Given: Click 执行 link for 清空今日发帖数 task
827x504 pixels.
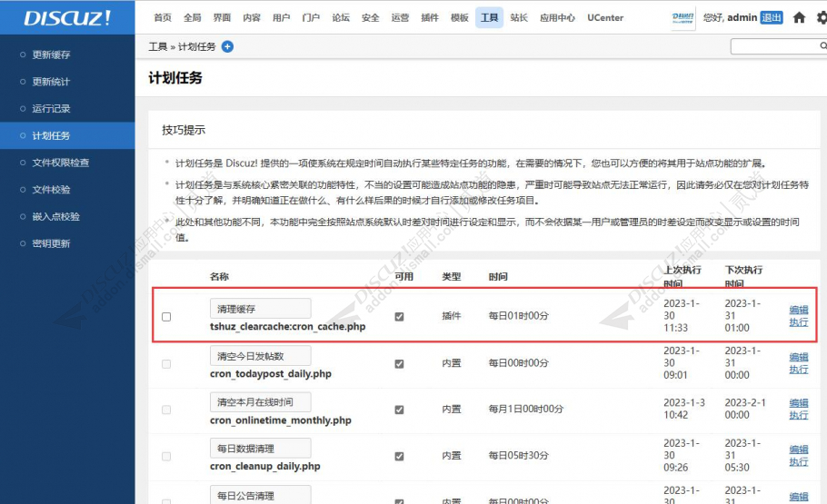Looking at the screenshot, I should (799, 370).
